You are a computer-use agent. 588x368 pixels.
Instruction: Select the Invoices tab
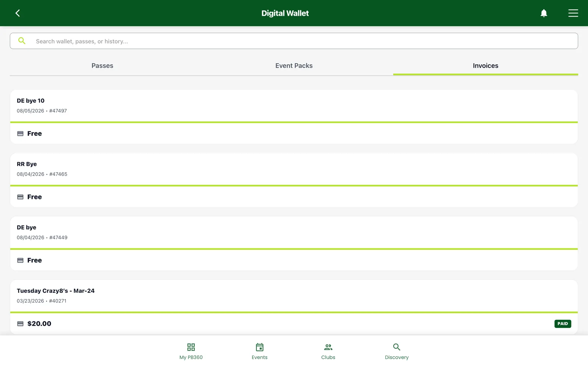click(x=485, y=66)
